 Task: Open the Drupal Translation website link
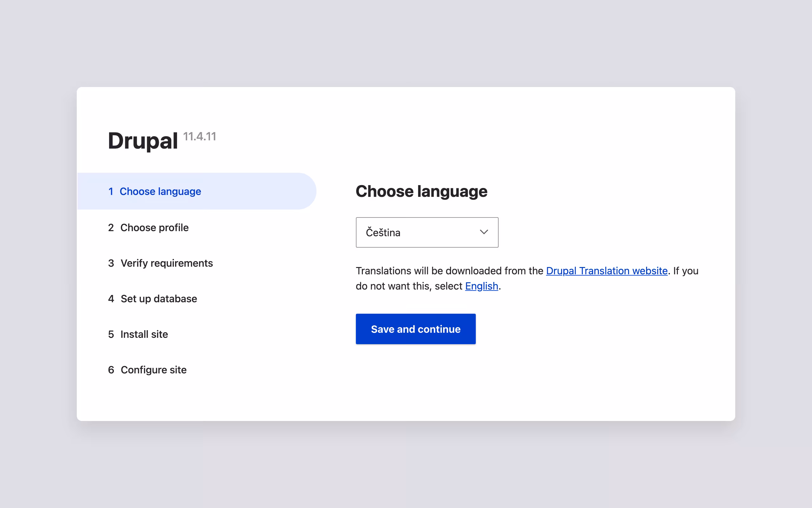607,271
